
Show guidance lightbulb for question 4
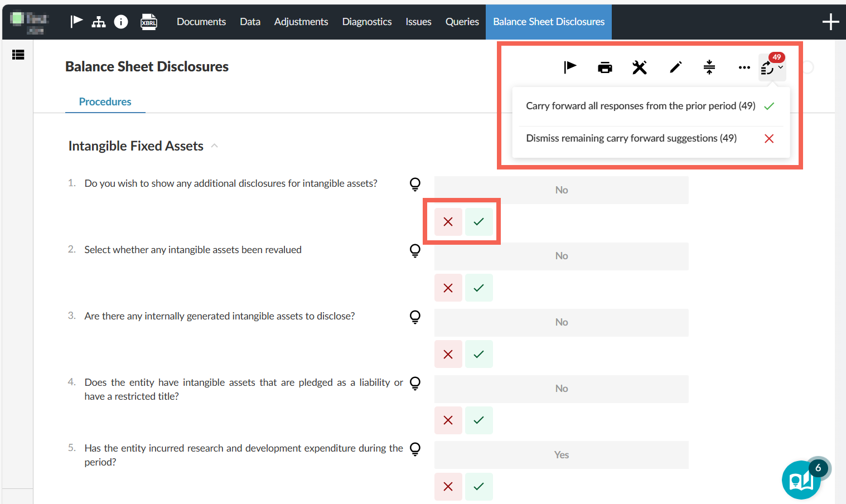point(415,383)
